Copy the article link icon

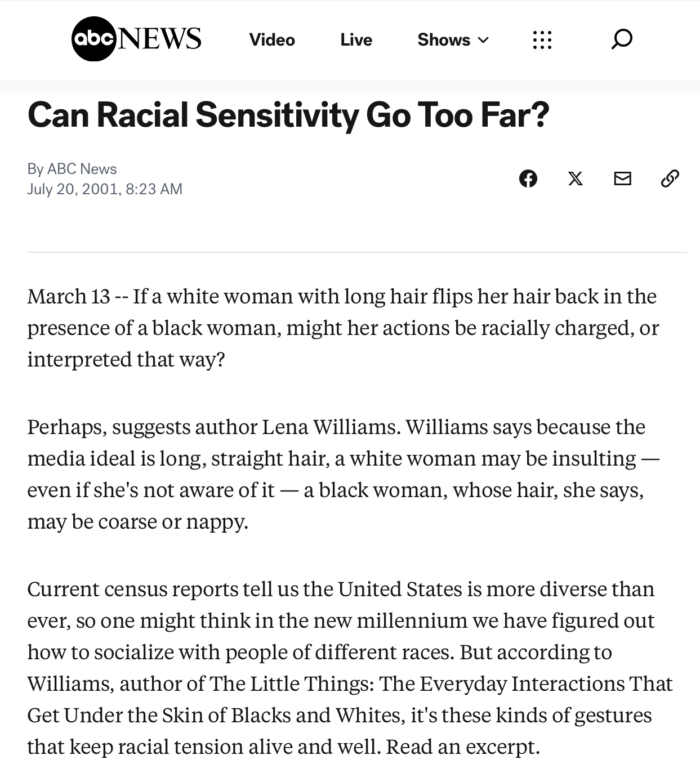tap(670, 178)
